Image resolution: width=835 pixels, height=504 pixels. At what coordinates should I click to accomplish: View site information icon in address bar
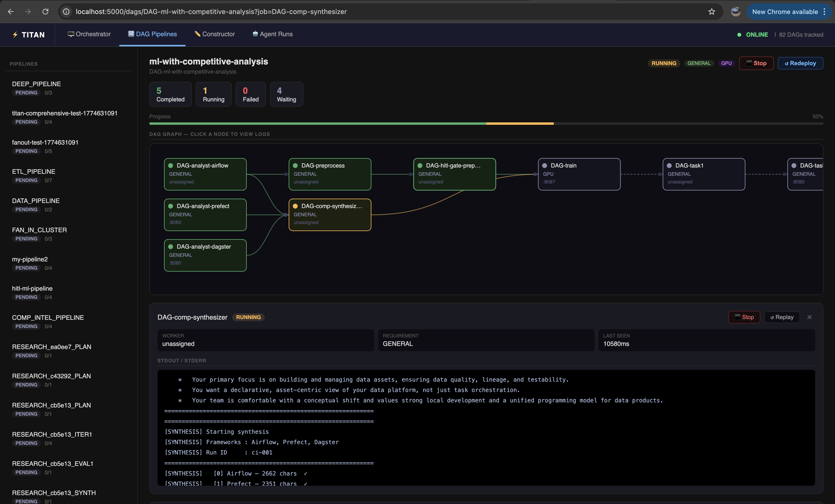tap(66, 12)
